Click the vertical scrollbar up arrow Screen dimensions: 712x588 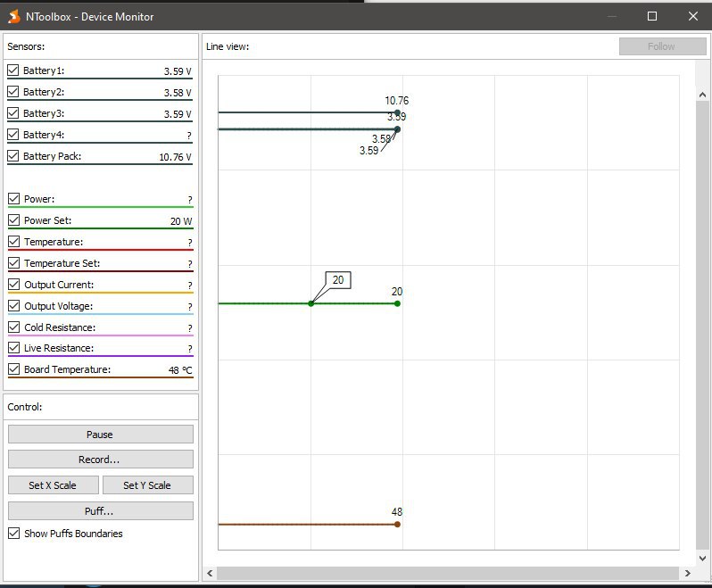[702, 95]
